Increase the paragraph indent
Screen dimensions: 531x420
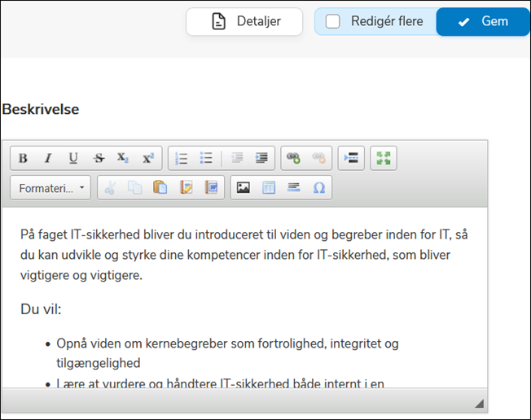(261, 159)
